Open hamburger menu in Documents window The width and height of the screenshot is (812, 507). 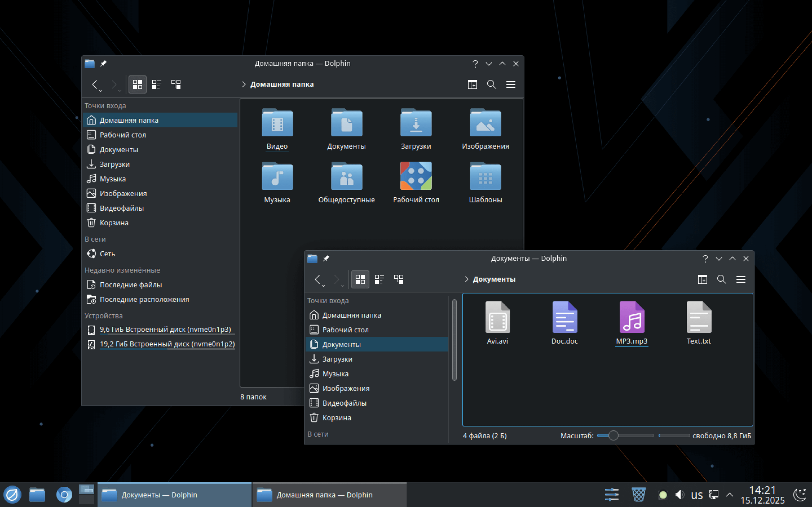[741, 279]
